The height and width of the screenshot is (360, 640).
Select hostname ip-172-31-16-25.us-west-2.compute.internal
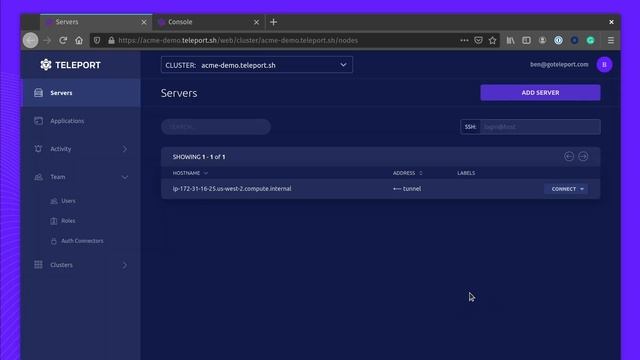[232, 189]
